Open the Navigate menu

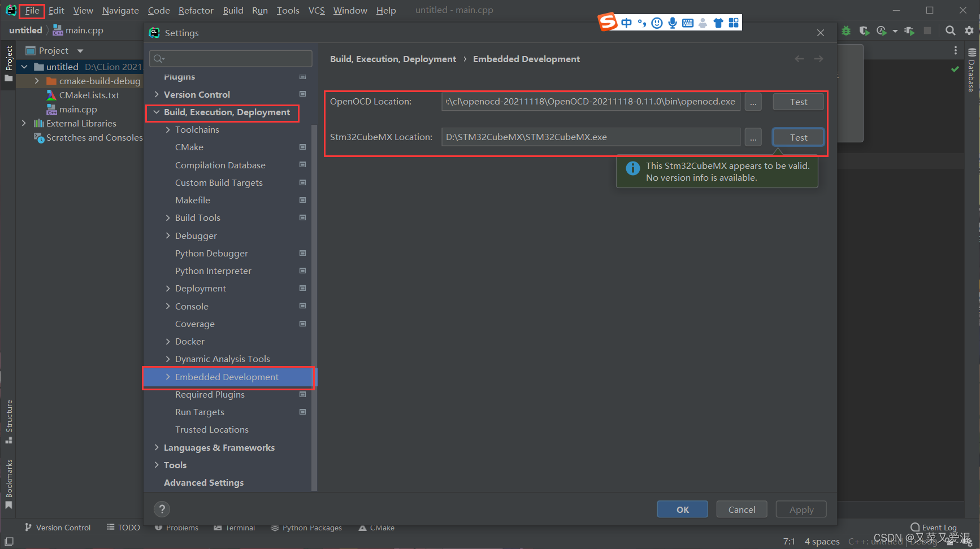point(120,10)
